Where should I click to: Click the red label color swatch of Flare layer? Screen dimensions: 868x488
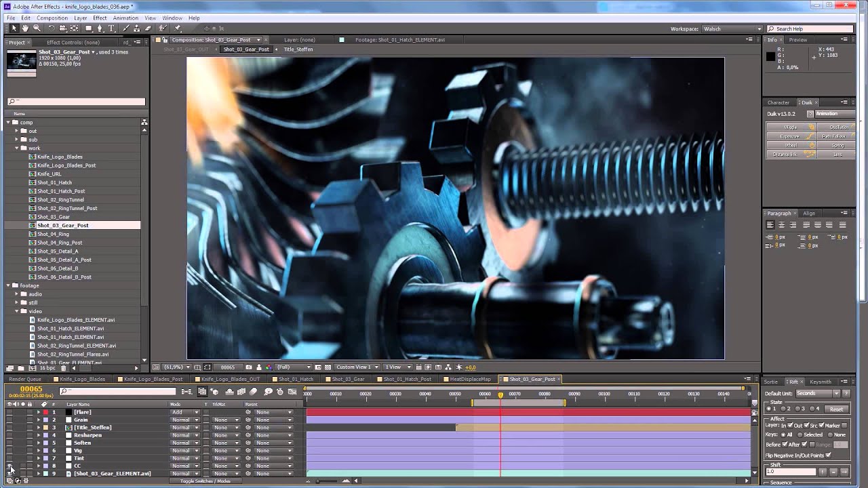pyautogui.click(x=45, y=412)
